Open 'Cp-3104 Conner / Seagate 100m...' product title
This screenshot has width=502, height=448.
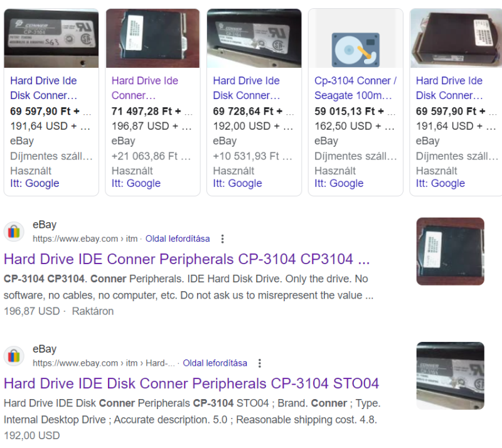pos(355,88)
